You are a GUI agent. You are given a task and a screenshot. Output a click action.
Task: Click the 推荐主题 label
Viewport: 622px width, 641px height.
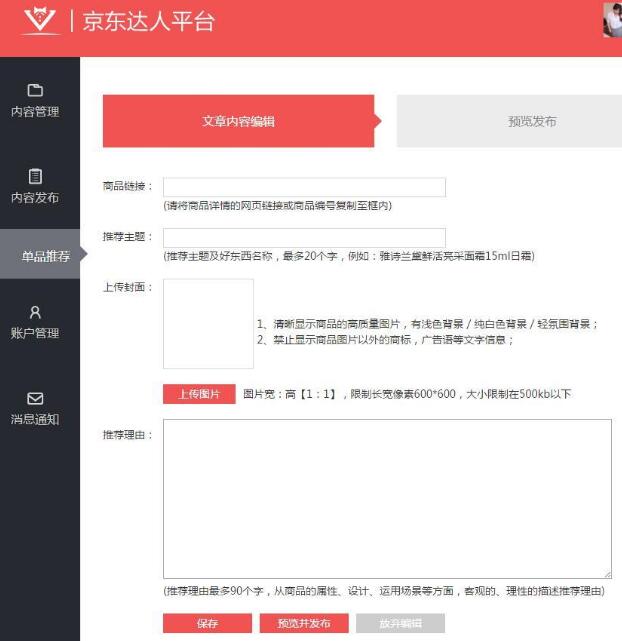click(128, 237)
